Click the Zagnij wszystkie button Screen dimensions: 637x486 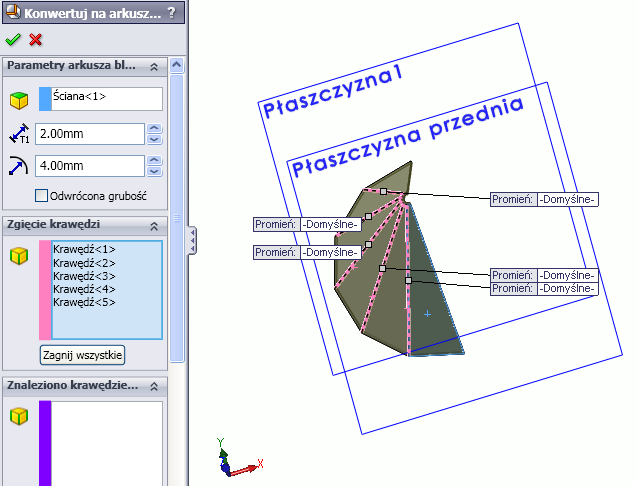(82, 355)
